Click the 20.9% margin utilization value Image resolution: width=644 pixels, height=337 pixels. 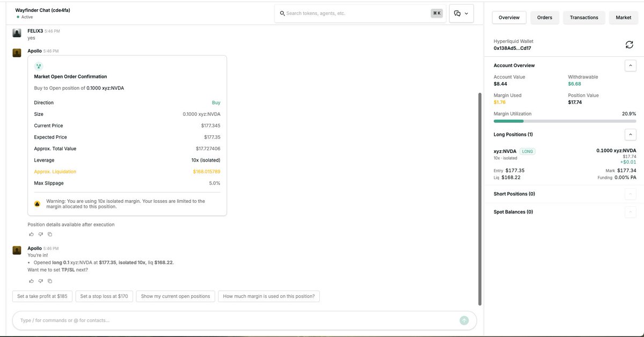(628, 114)
